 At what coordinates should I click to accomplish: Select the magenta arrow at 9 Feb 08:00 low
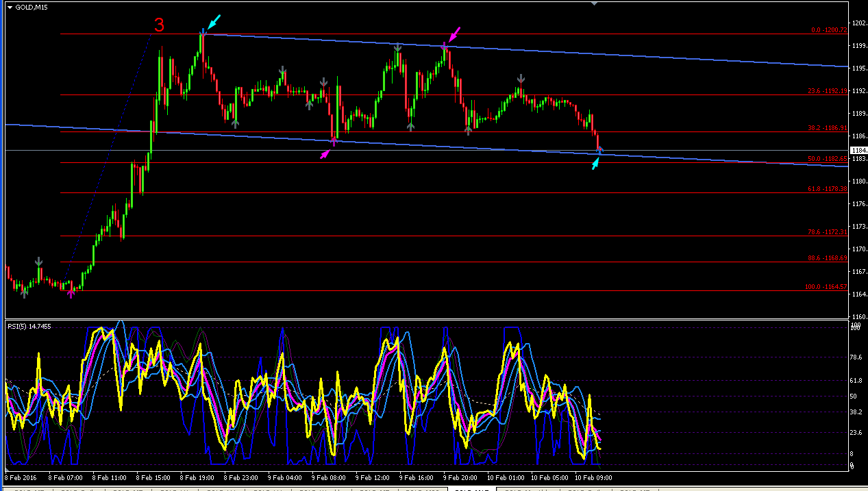click(325, 155)
